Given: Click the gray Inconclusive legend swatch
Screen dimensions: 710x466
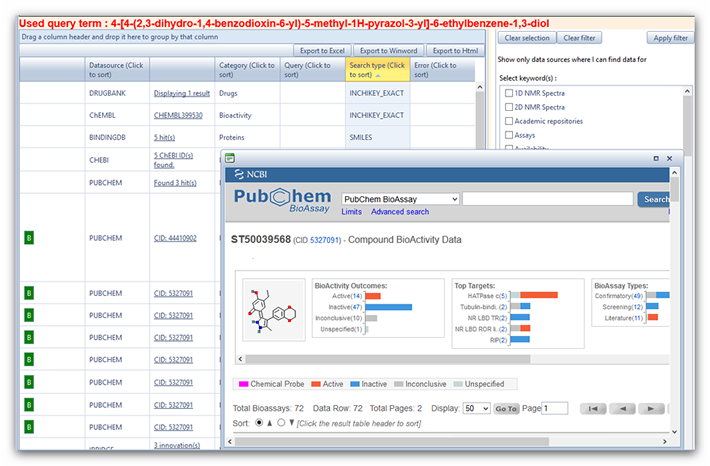Looking at the screenshot, I should (398, 384).
